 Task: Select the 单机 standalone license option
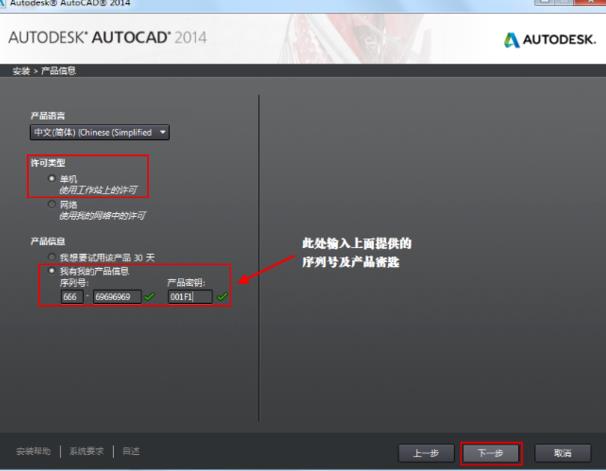click(x=52, y=178)
